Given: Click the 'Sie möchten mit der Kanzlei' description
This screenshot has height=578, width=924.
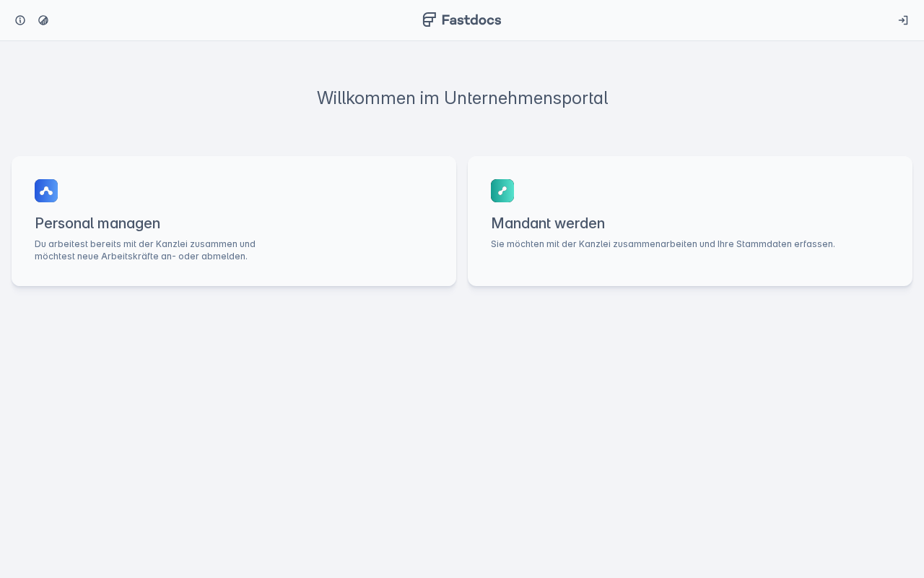Looking at the screenshot, I should pos(663,244).
